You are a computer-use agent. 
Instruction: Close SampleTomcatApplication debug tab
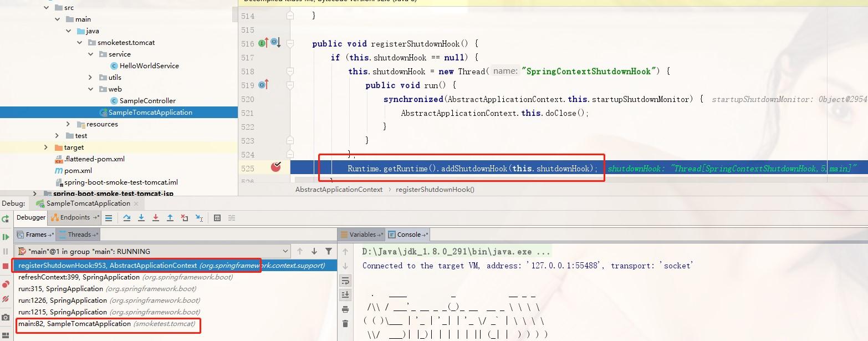click(136, 203)
